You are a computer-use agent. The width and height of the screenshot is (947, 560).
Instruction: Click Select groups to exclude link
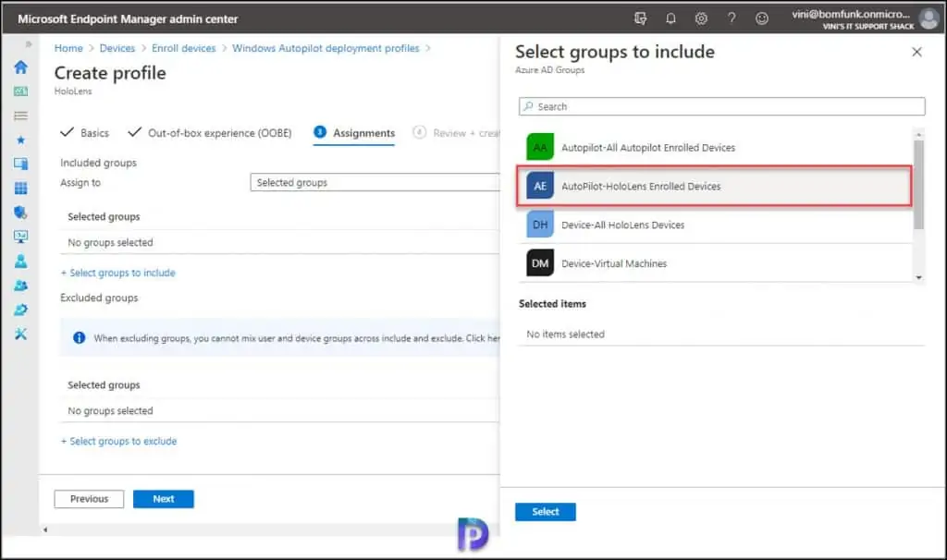point(119,441)
